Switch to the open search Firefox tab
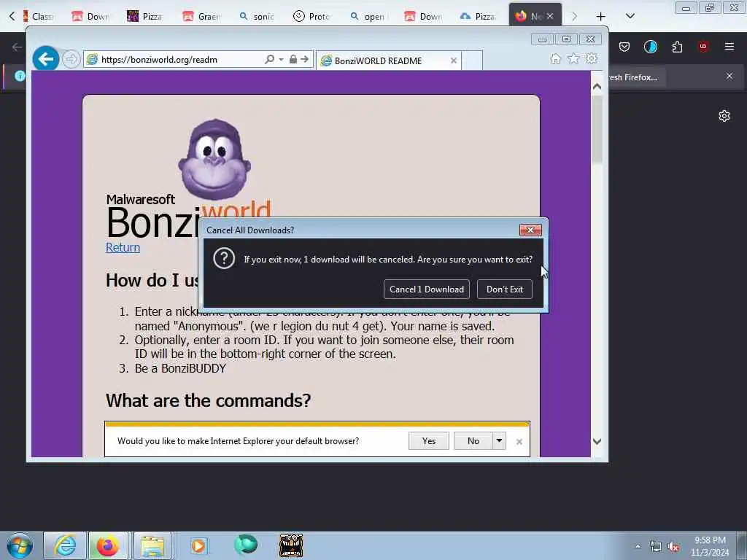Viewport: 747px width, 560px height. point(368,16)
